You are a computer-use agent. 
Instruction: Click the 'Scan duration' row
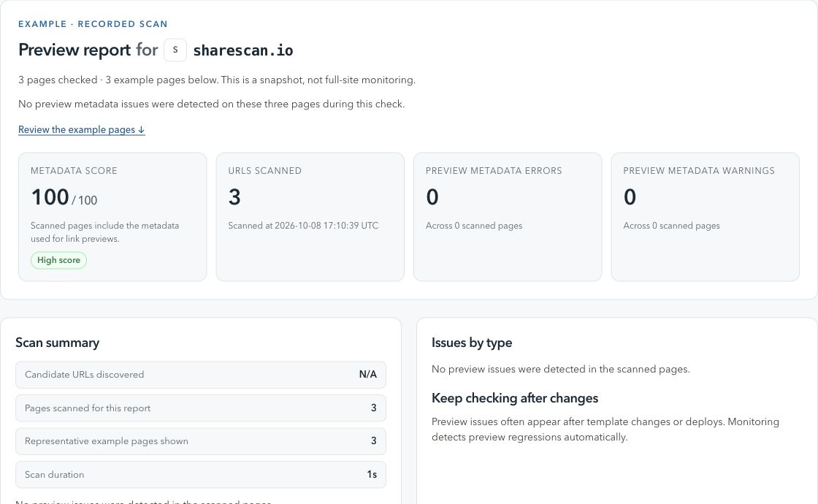tap(201, 474)
